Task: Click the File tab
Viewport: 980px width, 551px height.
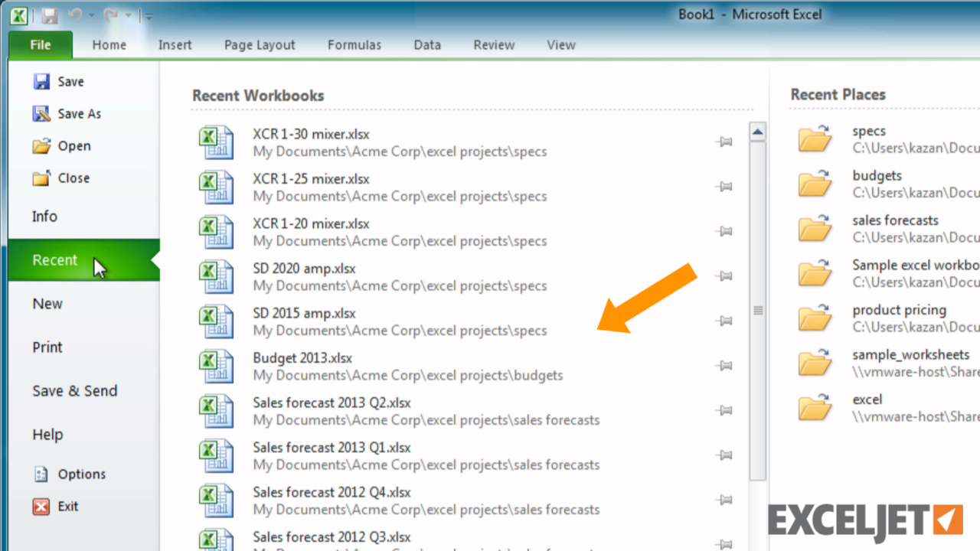Action: coord(41,45)
